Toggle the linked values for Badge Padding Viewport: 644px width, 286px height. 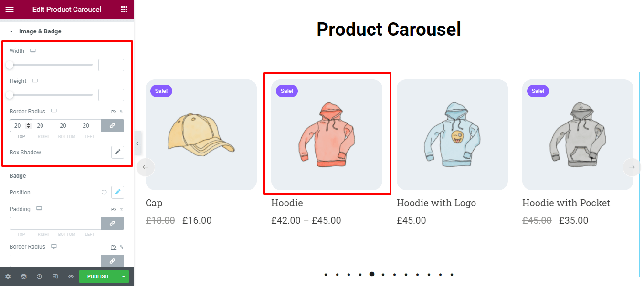tap(113, 224)
